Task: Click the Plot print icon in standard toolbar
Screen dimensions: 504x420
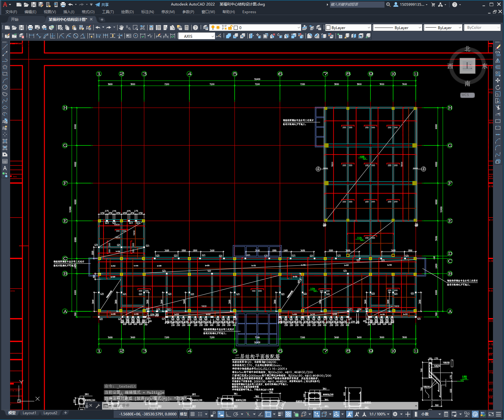Action: pos(30,28)
